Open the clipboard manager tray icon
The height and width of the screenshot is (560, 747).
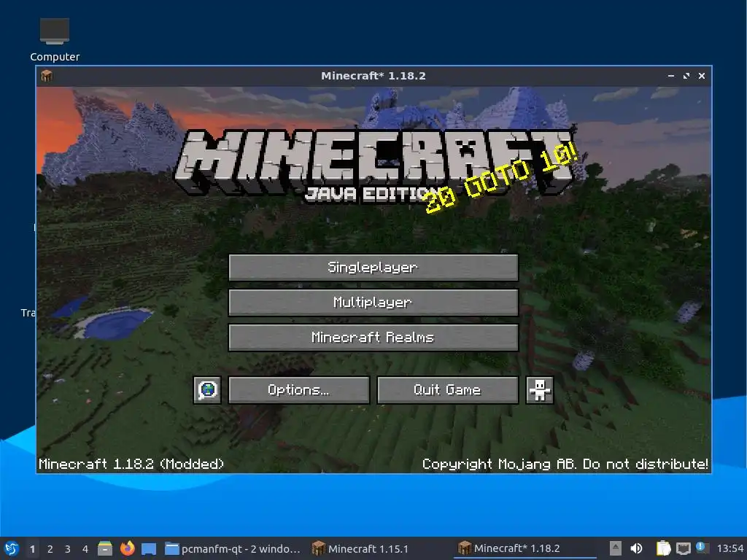pyautogui.click(x=663, y=548)
